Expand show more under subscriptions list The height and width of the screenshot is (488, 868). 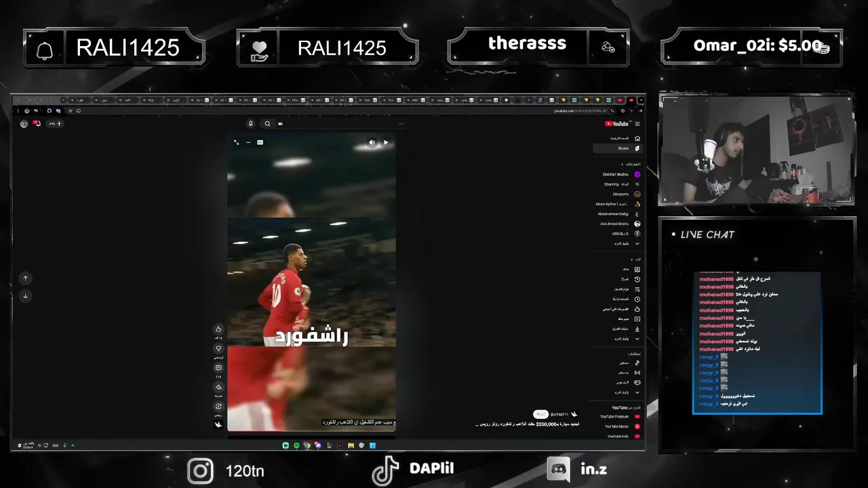click(x=617, y=243)
